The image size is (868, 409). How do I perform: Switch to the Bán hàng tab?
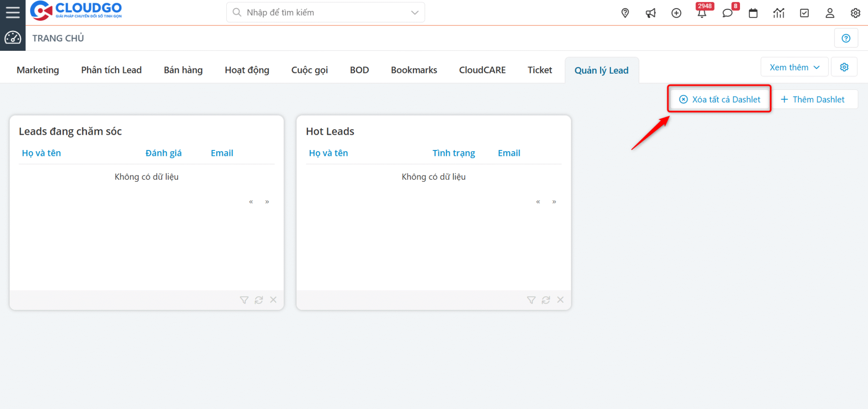point(183,70)
